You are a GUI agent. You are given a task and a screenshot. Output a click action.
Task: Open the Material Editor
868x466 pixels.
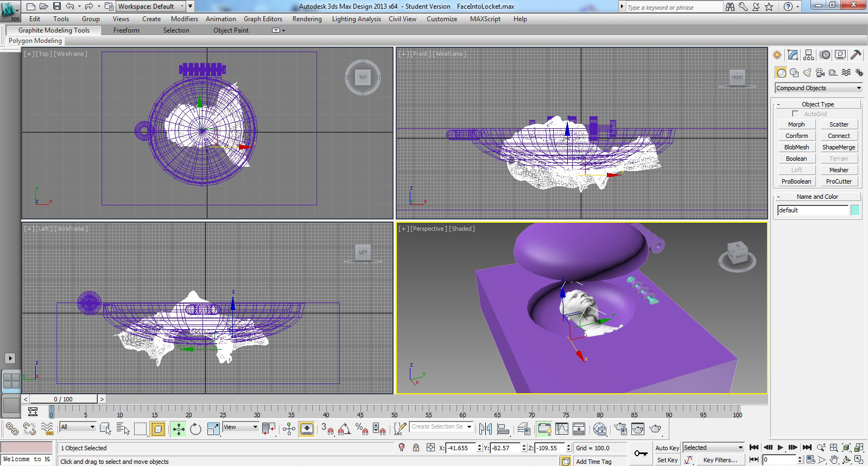click(600, 429)
